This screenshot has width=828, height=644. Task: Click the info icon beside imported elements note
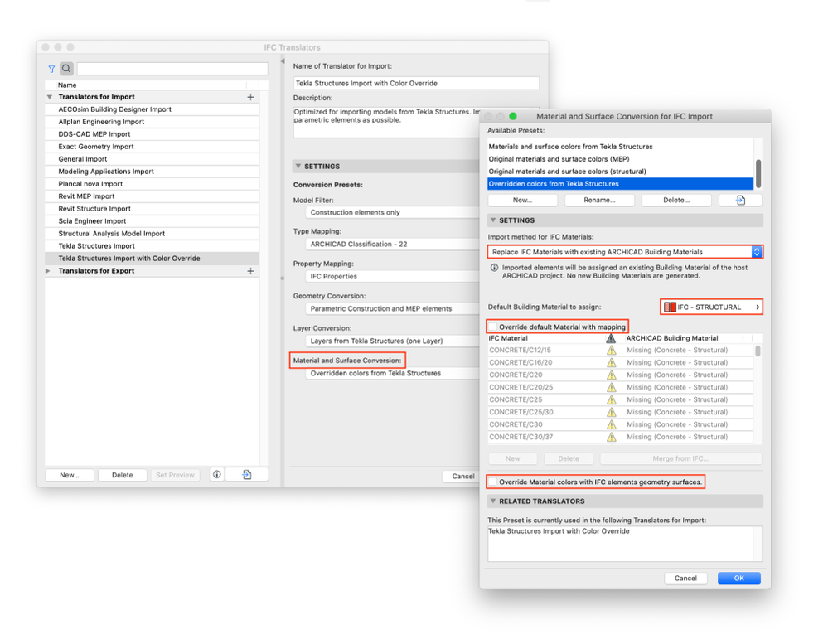click(494, 268)
